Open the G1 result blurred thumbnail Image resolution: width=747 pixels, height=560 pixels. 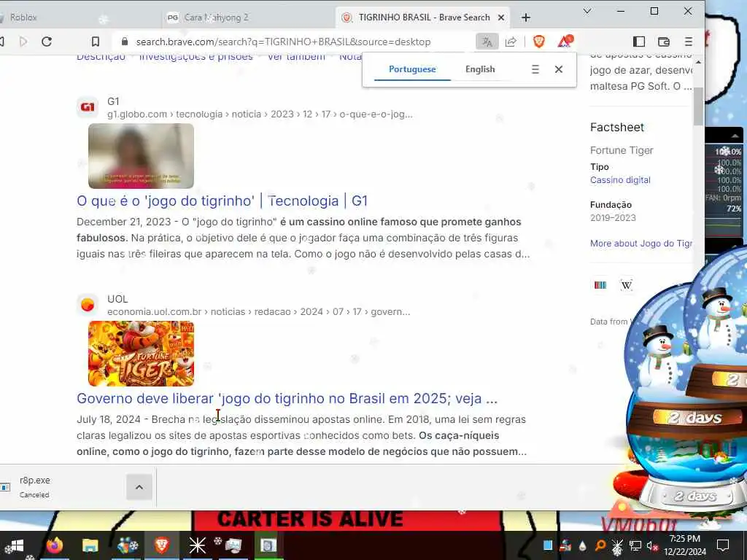click(141, 156)
